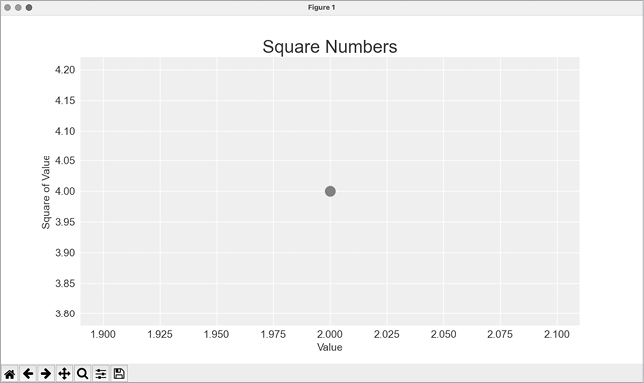This screenshot has width=644, height=383.
Task: Click the 'Value' x-axis label
Action: (329, 347)
